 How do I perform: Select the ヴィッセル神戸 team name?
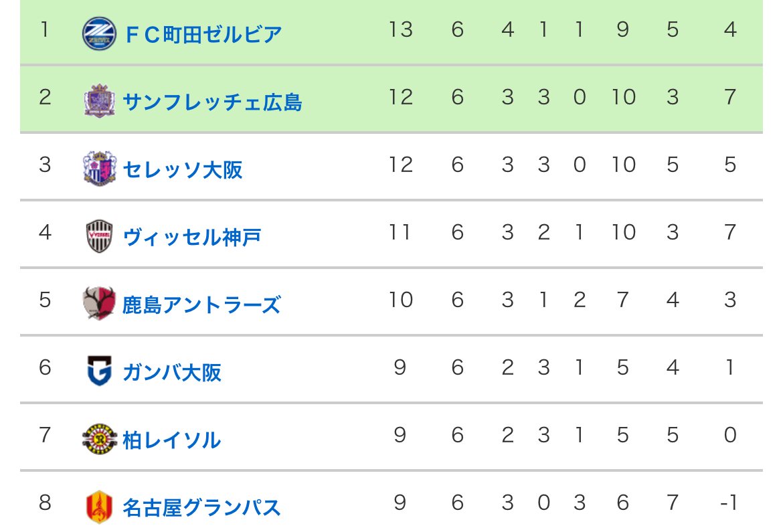point(192,238)
